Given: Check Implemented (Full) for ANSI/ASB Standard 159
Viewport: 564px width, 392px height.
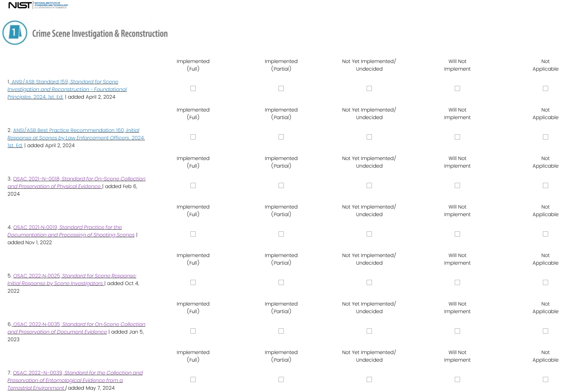Looking at the screenshot, I should pyautogui.click(x=193, y=88).
